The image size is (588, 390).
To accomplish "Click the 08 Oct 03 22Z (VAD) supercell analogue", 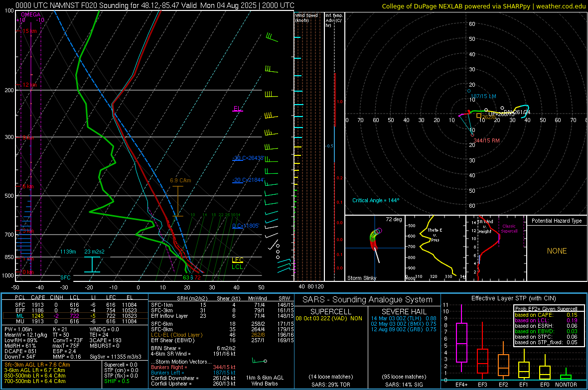I will [329, 318].
